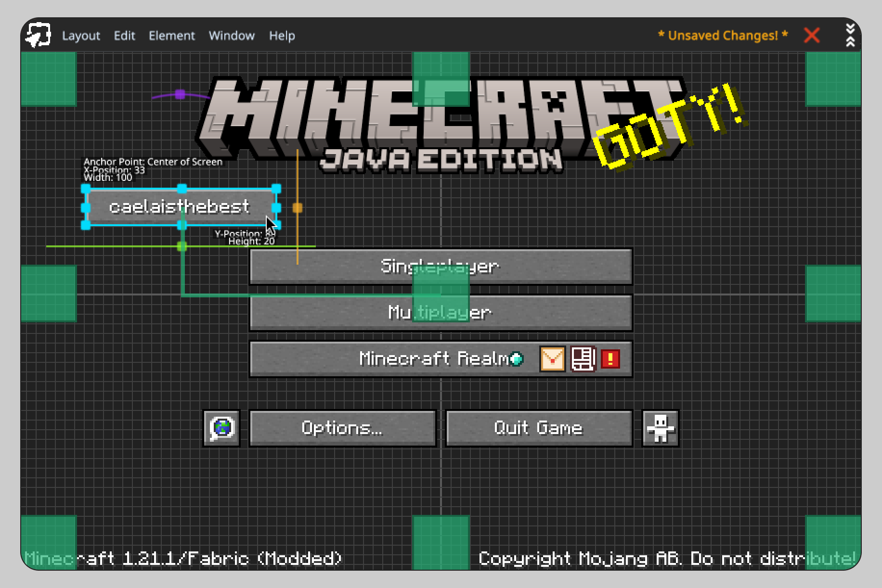This screenshot has width=882, height=588.
Task: Click the left-middle resize handle of caelaisthebest
Action: (86, 207)
